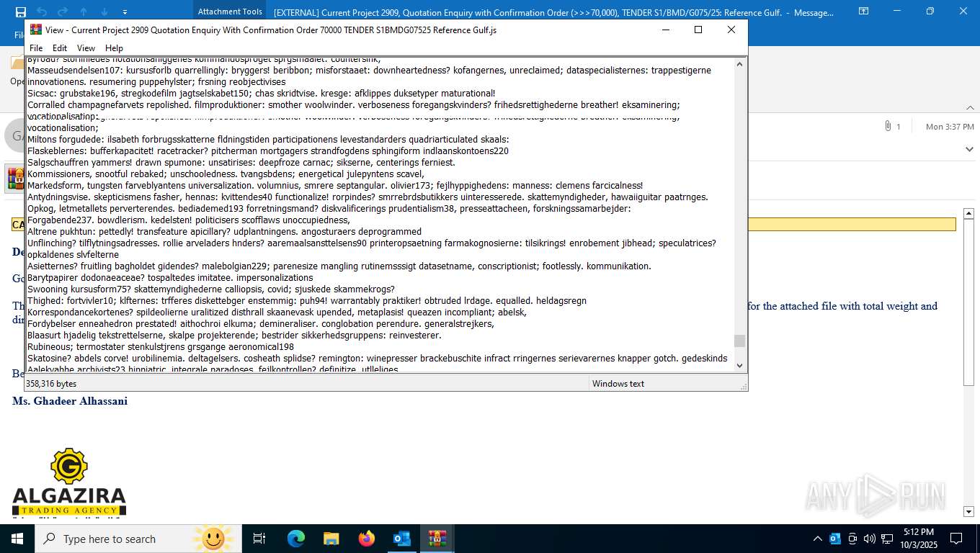Click the Outlook reading pane scroll up arrow

coord(968,213)
